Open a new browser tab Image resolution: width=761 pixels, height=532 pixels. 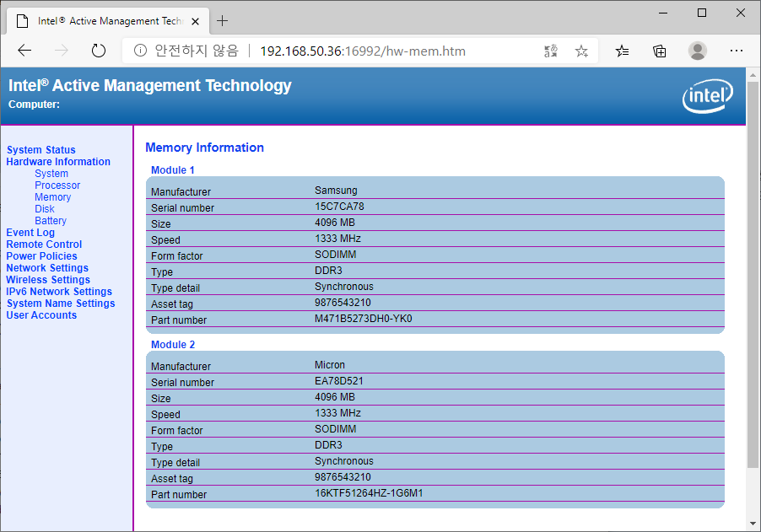pyautogui.click(x=222, y=21)
